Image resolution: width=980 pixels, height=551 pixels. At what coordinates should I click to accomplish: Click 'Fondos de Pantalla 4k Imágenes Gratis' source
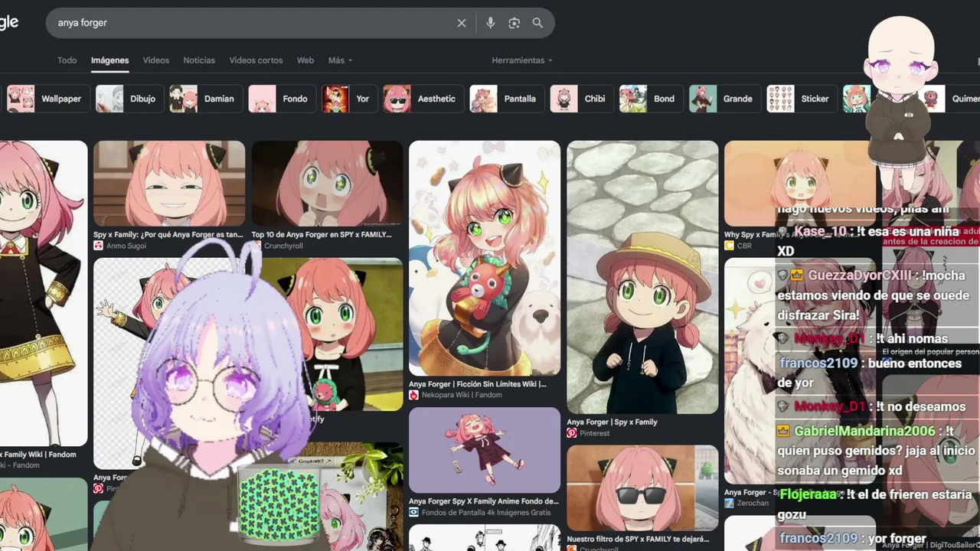pyautogui.click(x=486, y=512)
